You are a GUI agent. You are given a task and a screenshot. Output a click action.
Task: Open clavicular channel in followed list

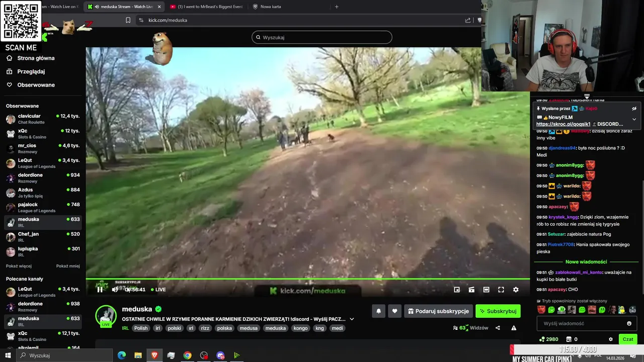pyautogui.click(x=43, y=119)
